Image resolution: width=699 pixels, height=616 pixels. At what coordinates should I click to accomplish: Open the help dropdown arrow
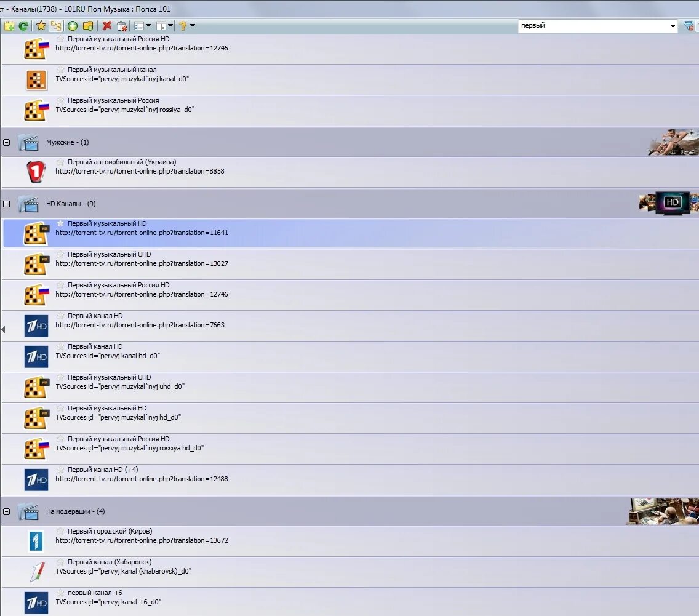point(193,26)
